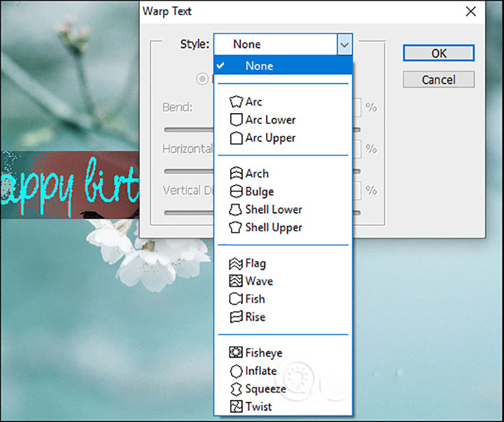This screenshot has width=504, height=422.
Task: Select the Twist warp icon
Action: [236, 407]
